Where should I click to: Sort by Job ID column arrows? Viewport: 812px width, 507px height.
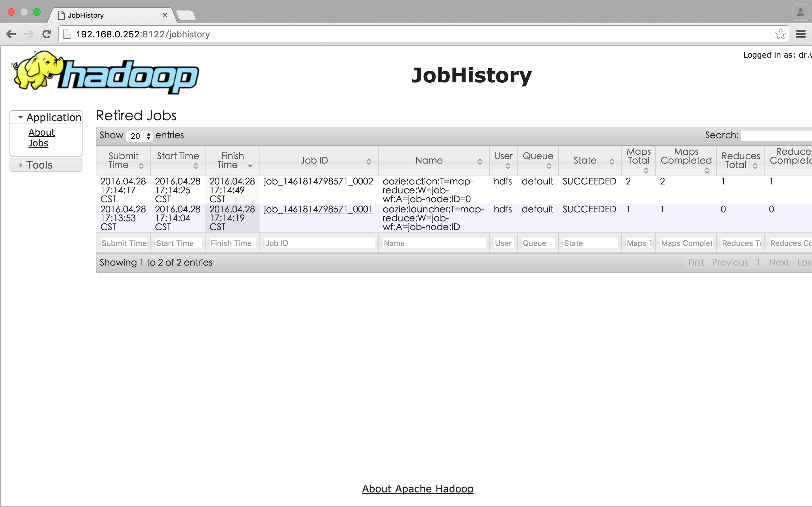(x=369, y=162)
